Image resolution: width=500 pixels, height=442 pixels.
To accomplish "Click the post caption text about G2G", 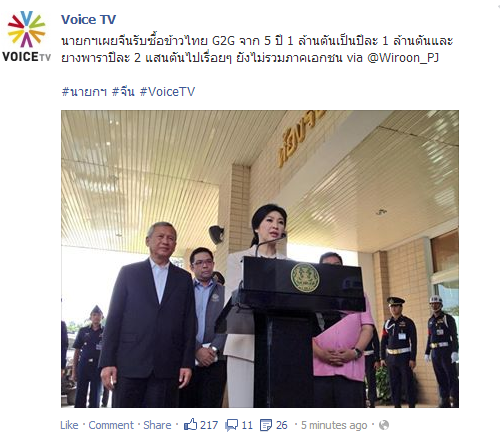I will click(257, 49).
